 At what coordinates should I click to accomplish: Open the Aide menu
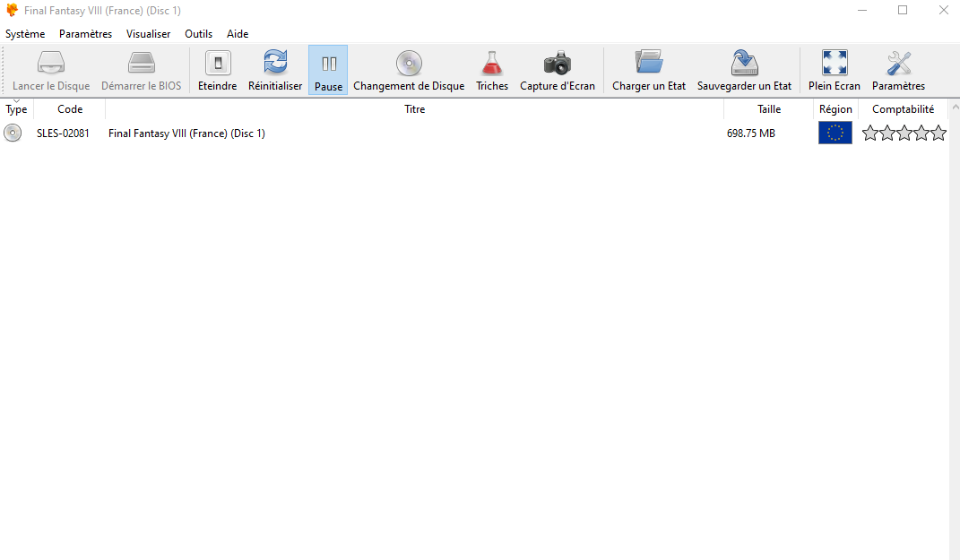pos(238,34)
